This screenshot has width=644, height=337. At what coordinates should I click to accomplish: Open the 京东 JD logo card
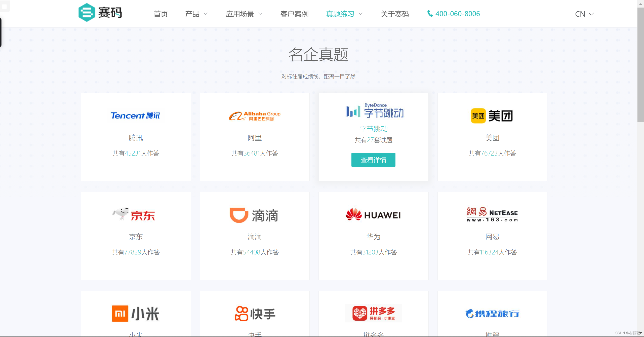click(x=134, y=215)
